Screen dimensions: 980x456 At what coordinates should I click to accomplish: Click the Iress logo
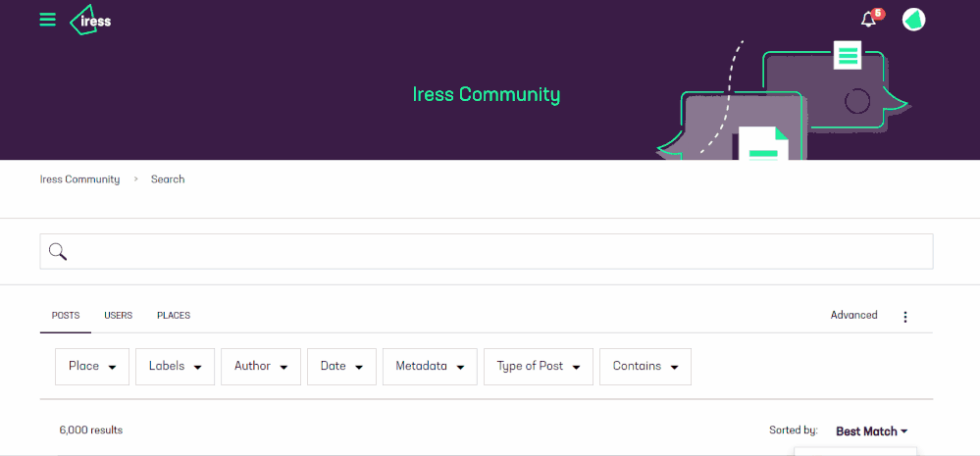pyautogui.click(x=90, y=20)
